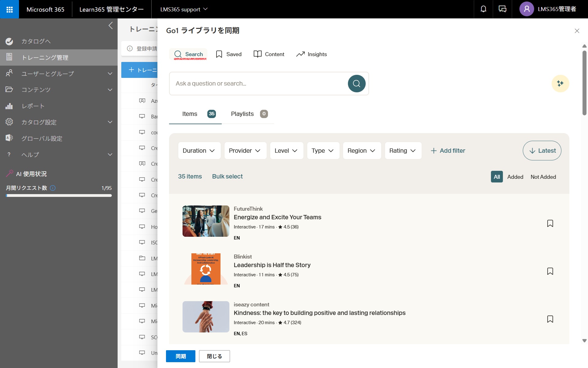Collapse the left sidebar with the arrow
Screen dimensions: 588x368
click(x=111, y=25)
